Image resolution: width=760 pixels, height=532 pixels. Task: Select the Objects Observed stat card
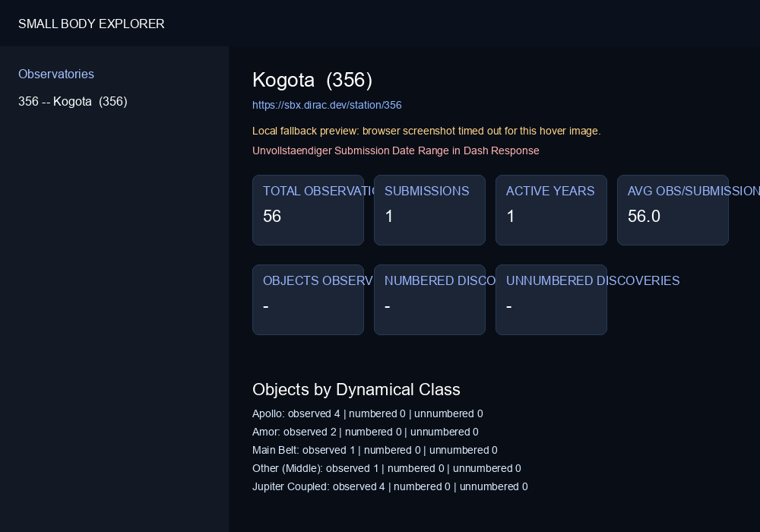(309, 300)
